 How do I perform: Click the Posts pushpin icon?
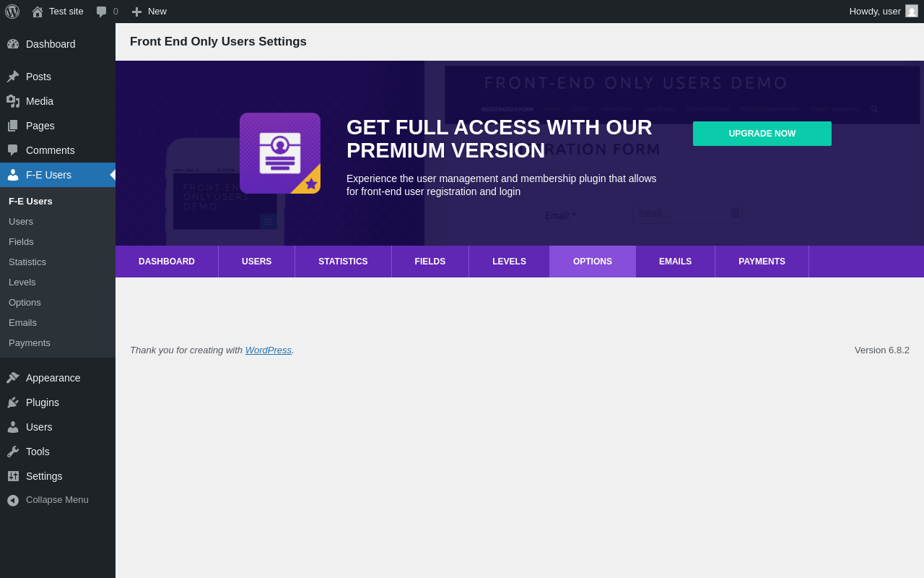pyautogui.click(x=13, y=77)
